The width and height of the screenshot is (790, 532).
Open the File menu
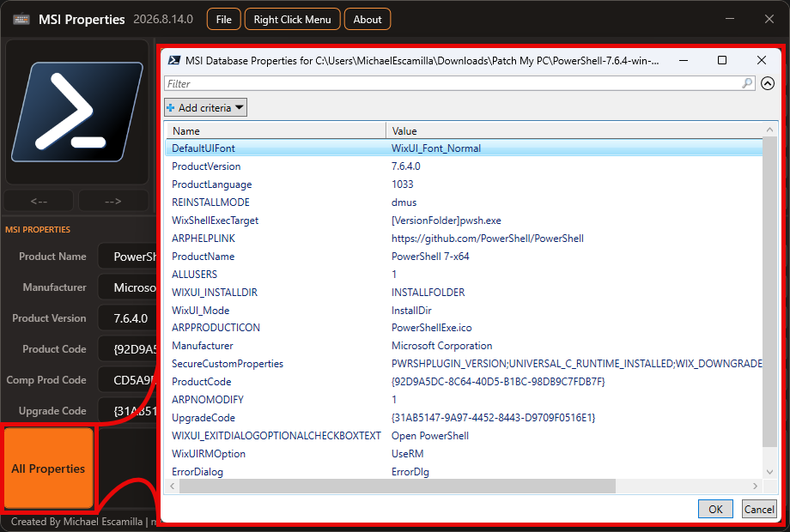(224, 19)
